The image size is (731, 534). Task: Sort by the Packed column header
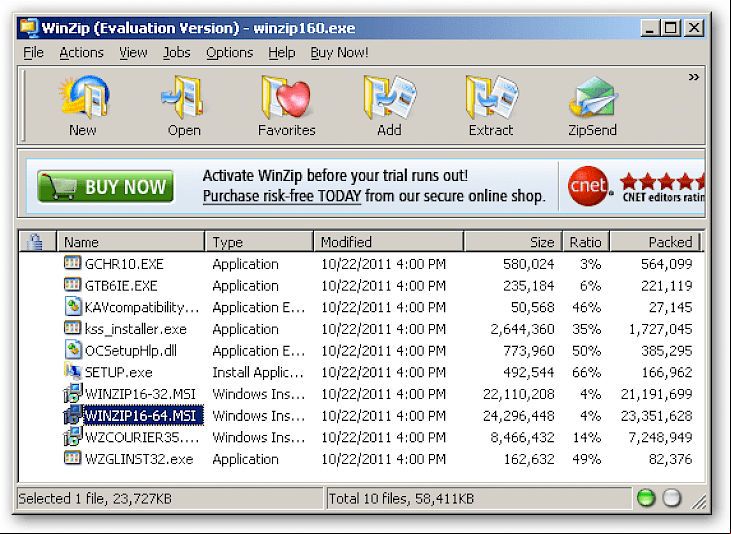(x=655, y=242)
